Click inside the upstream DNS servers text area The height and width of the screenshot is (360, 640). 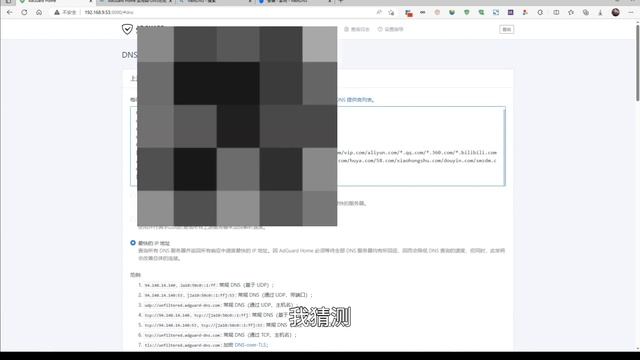(318, 146)
